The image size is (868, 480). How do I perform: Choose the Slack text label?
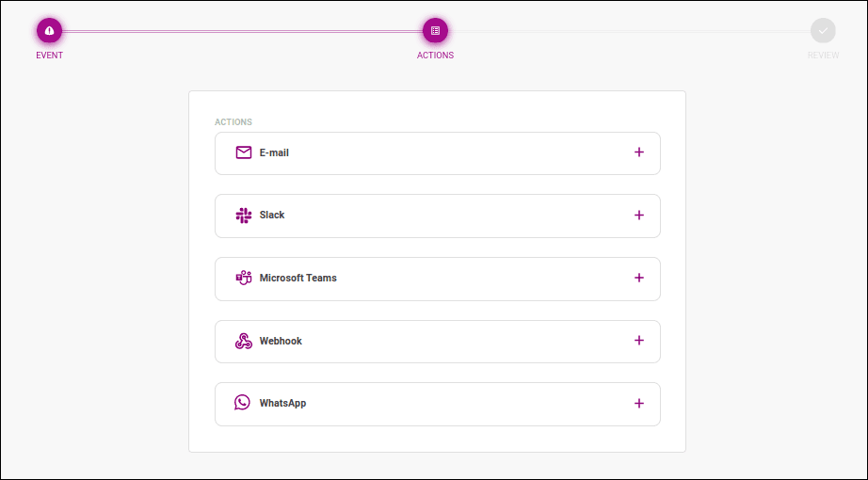[x=272, y=216]
